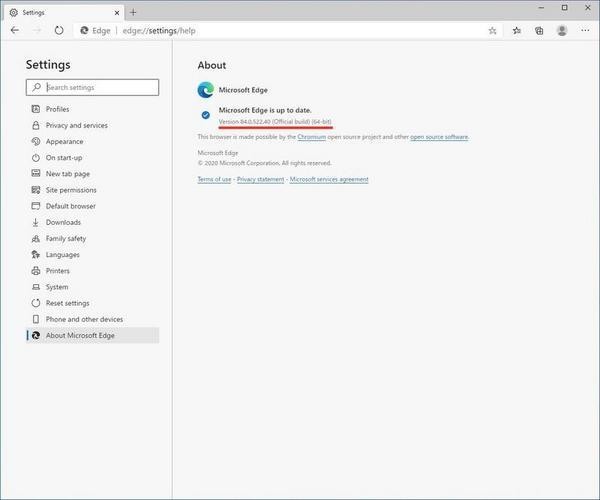600x500 pixels.
Task: Click the Printers icon
Action: (x=36, y=271)
